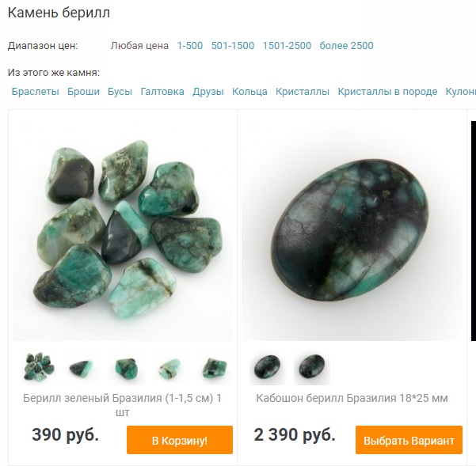This screenshot has height=466, width=476.
Task: Open main photo of tumbled green beryl stones
Action: 123,227
